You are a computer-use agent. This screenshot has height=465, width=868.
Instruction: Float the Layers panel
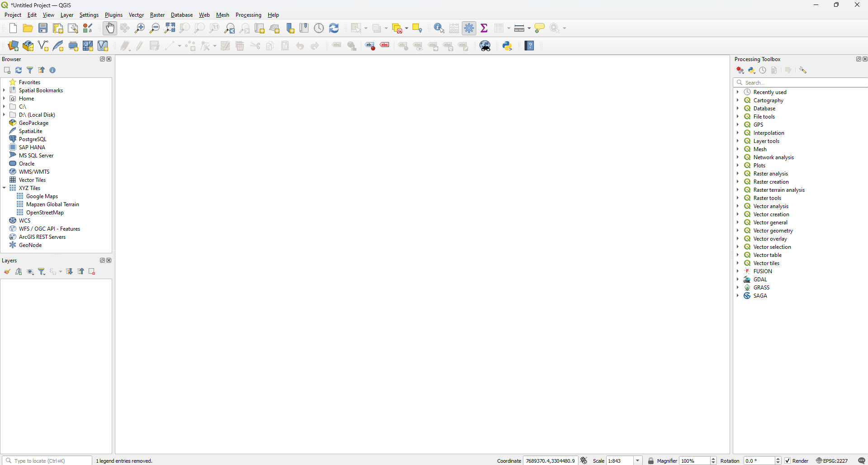(x=102, y=261)
